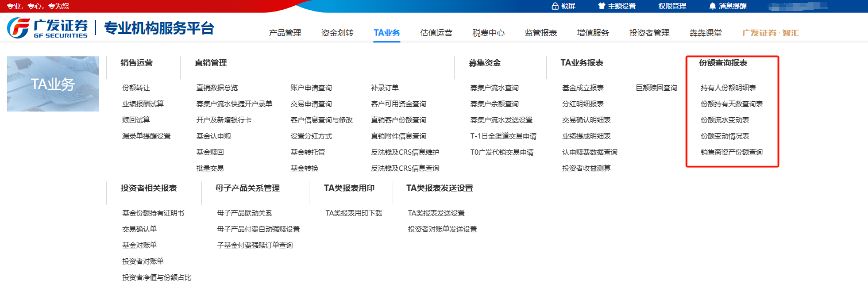This screenshot has width=868, height=288.
Task: Click TA类报表用印下载 menu entry
Action: point(353,213)
